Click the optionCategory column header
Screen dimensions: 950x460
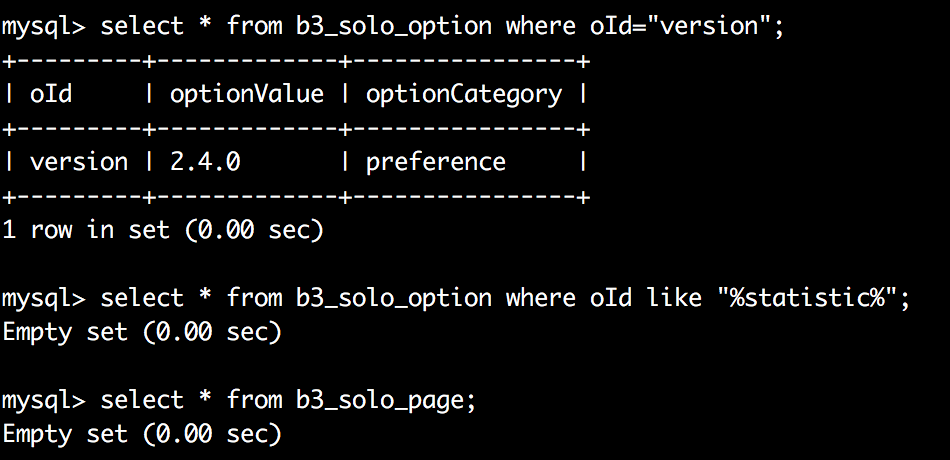click(x=464, y=95)
